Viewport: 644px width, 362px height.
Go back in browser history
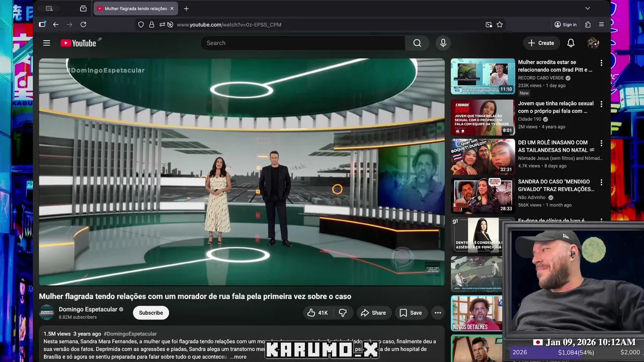[56, 25]
